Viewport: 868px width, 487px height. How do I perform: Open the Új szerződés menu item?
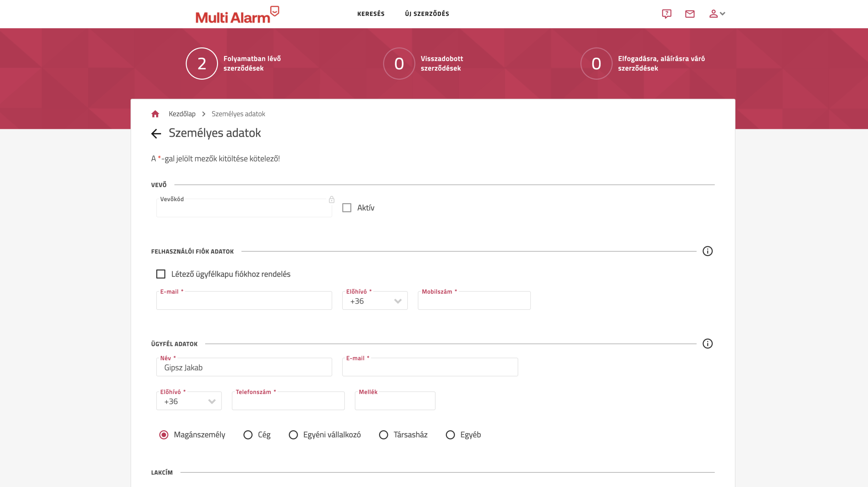point(427,14)
